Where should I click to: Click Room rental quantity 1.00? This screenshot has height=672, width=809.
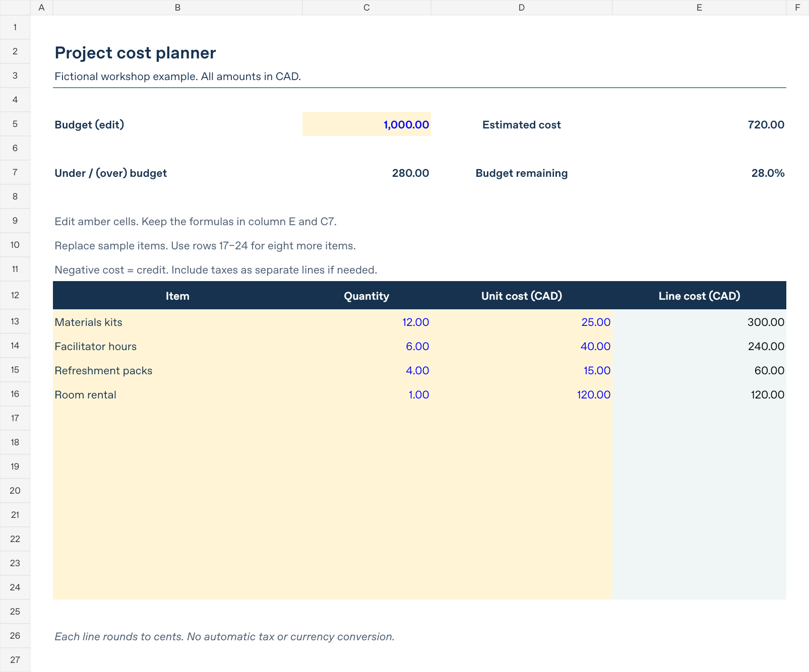(x=366, y=394)
